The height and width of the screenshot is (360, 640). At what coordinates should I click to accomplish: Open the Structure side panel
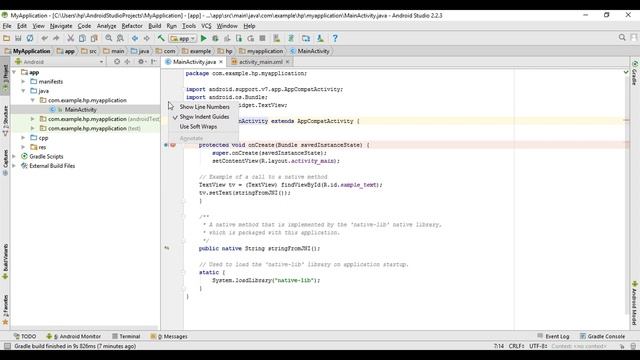tap(5, 120)
